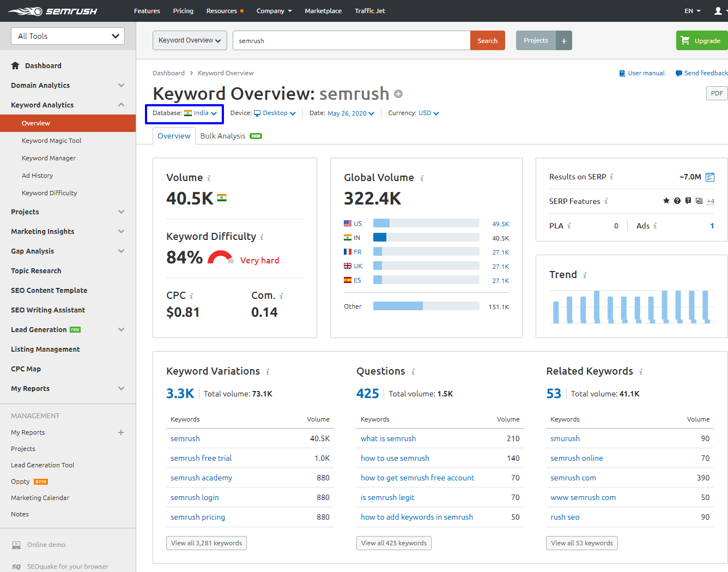The height and width of the screenshot is (572, 728).
Task: Click the Global Volume info icon
Action: click(x=422, y=178)
